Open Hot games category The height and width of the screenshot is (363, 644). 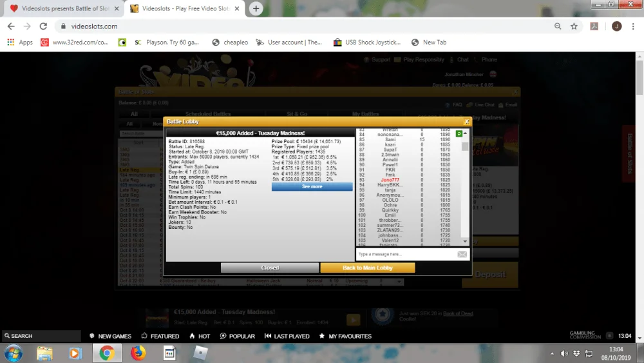coord(200,336)
